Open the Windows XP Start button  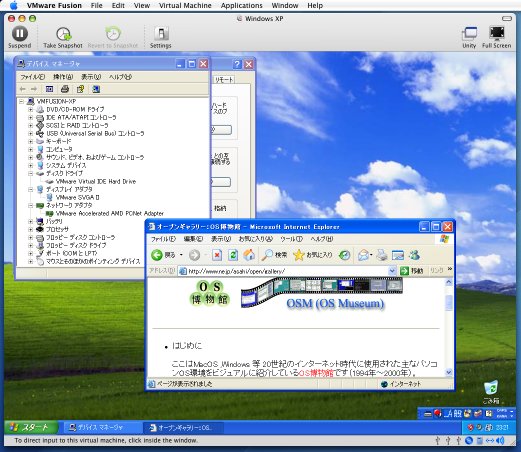click(x=30, y=427)
